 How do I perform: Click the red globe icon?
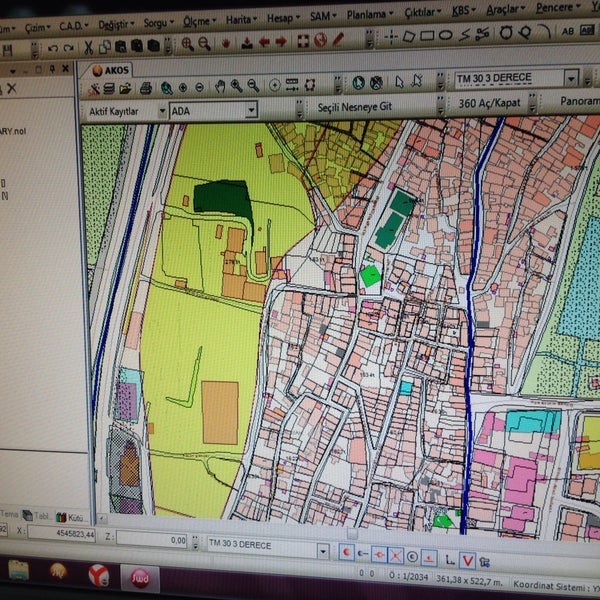click(320, 40)
